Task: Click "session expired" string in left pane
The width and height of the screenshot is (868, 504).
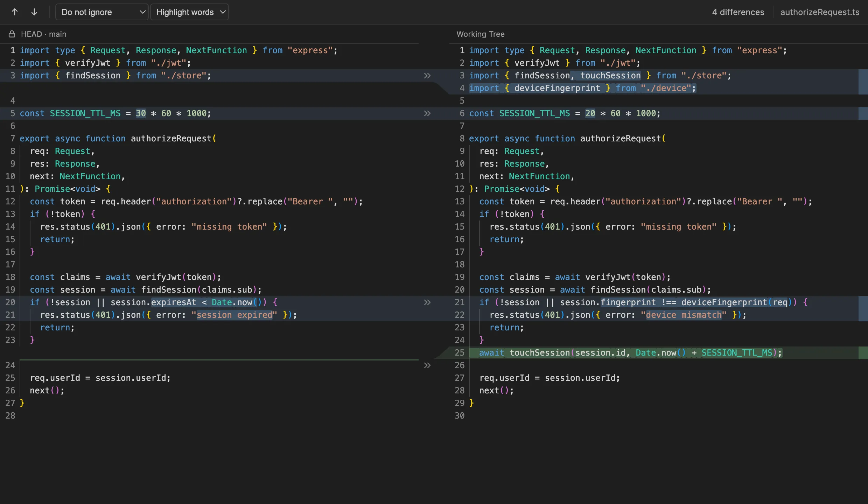Action: pyautogui.click(x=234, y=315)
